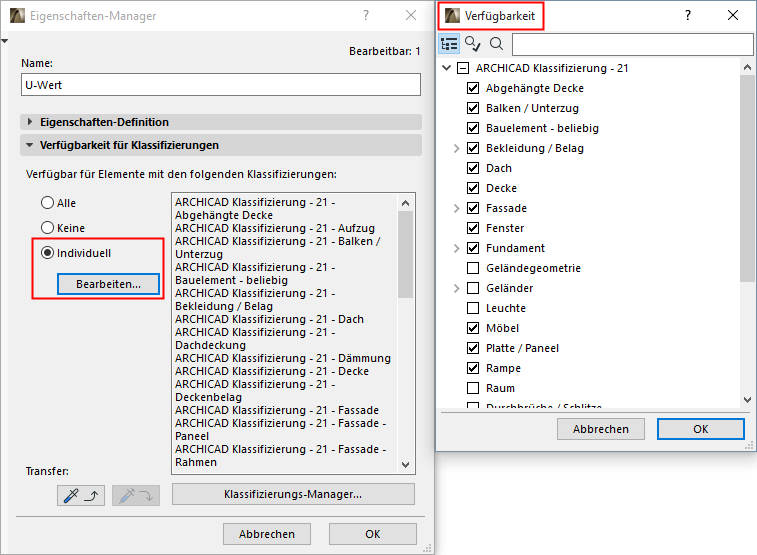Image resolution: width=757 pixels, height=555 pixels.
Task: Expand the Fassade tree node
Action: coord(456,208)
